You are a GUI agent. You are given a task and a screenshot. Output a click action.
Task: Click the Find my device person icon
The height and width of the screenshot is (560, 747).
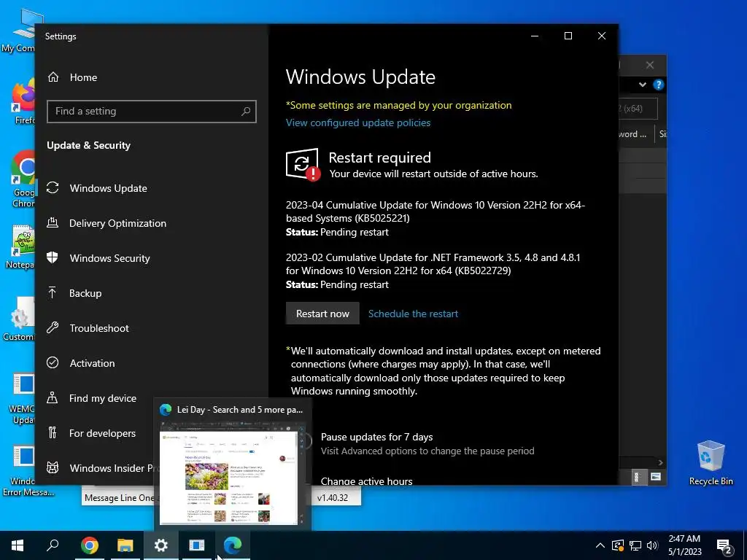53,397
